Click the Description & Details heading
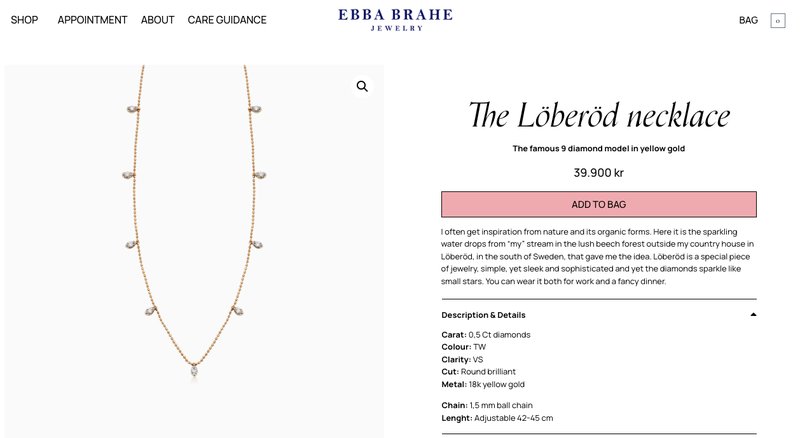The image size is (800, 438). tap(483, 315)
